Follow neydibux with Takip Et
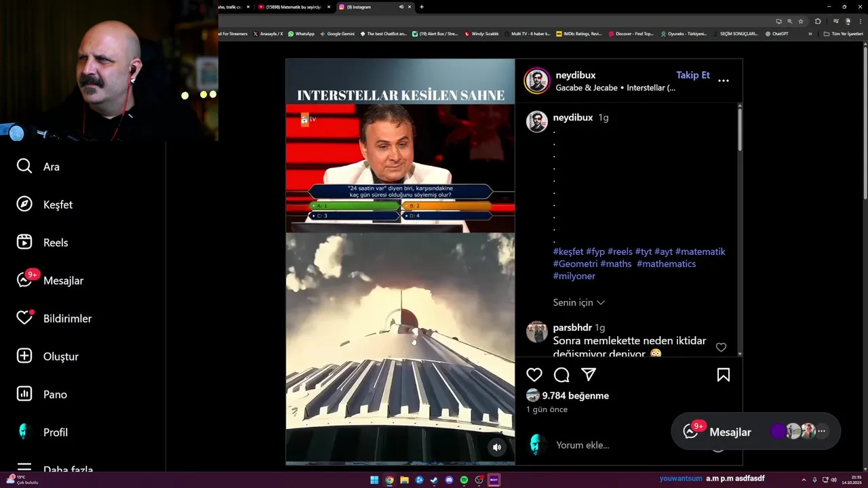 (692, 75)
